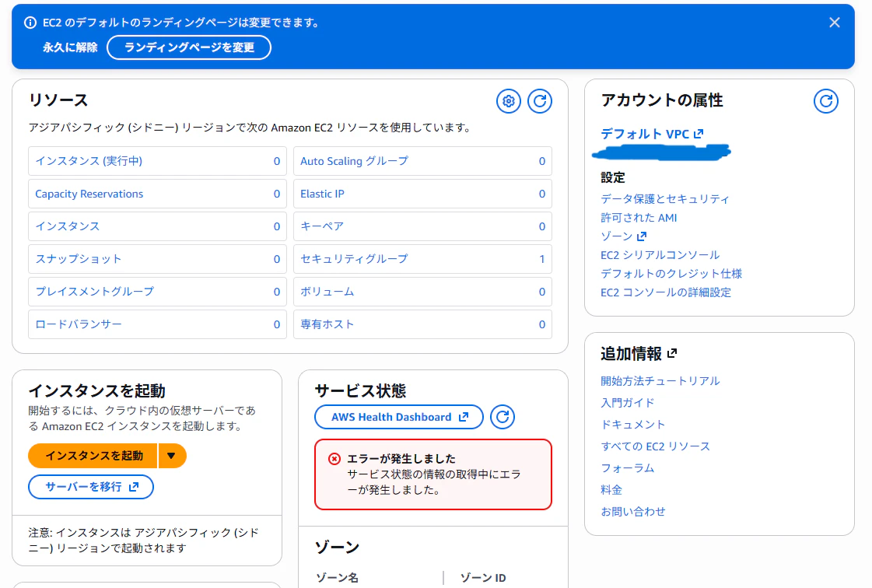Image resolution: width=872 pixels, height=588 pixels.
Task: Open resources settings gear icon
Action: (x=508, y=101)
